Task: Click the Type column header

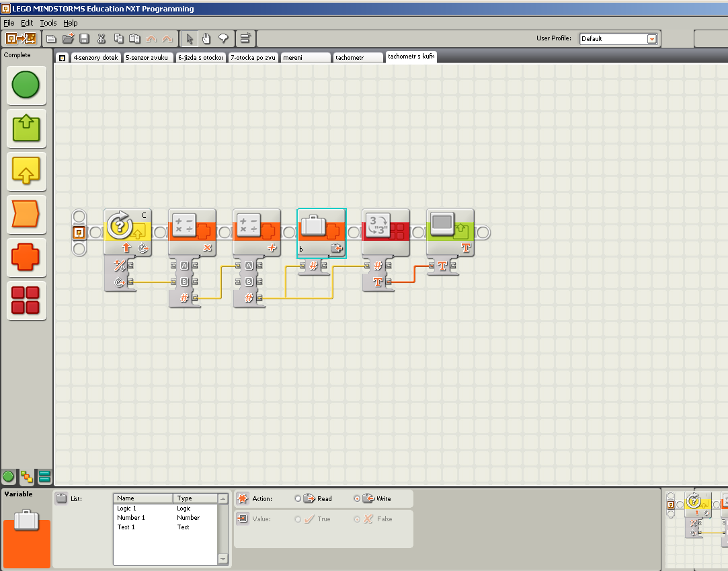Action: coord(195,498)
